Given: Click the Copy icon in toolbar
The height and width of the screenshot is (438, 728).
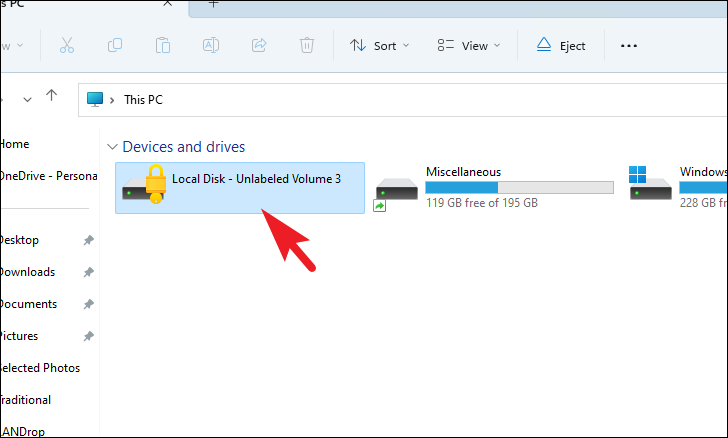Looking at the screenshot, I should (x=115, y=45).
